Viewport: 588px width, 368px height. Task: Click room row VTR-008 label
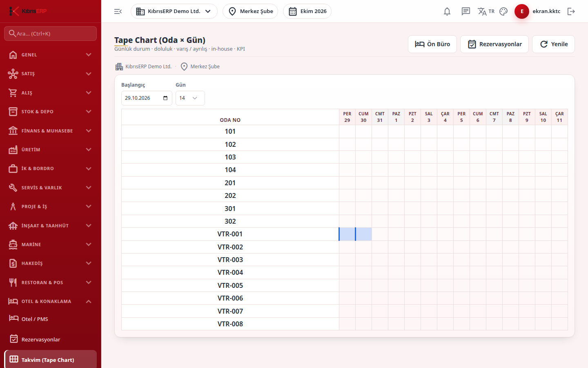230,324
